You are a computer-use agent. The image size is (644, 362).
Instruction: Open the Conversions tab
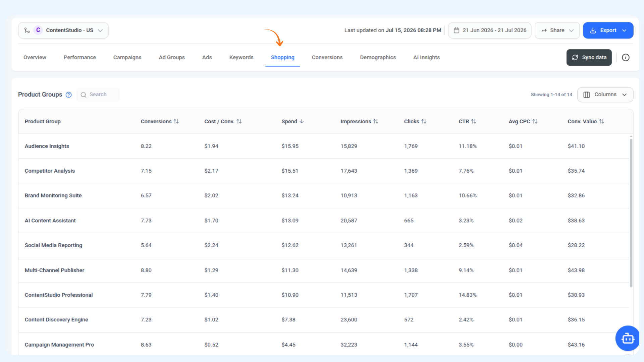point(327,57)
